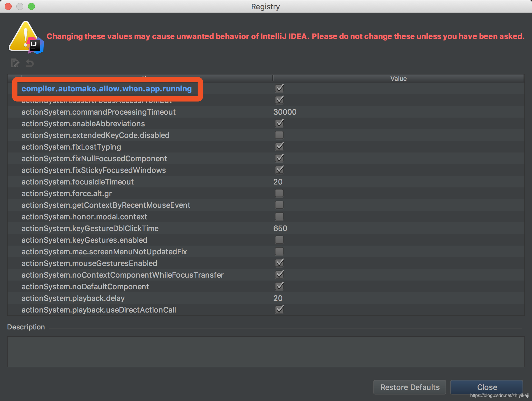Select actionSystem.noDefaultComponent key

[x=85, y=287]
